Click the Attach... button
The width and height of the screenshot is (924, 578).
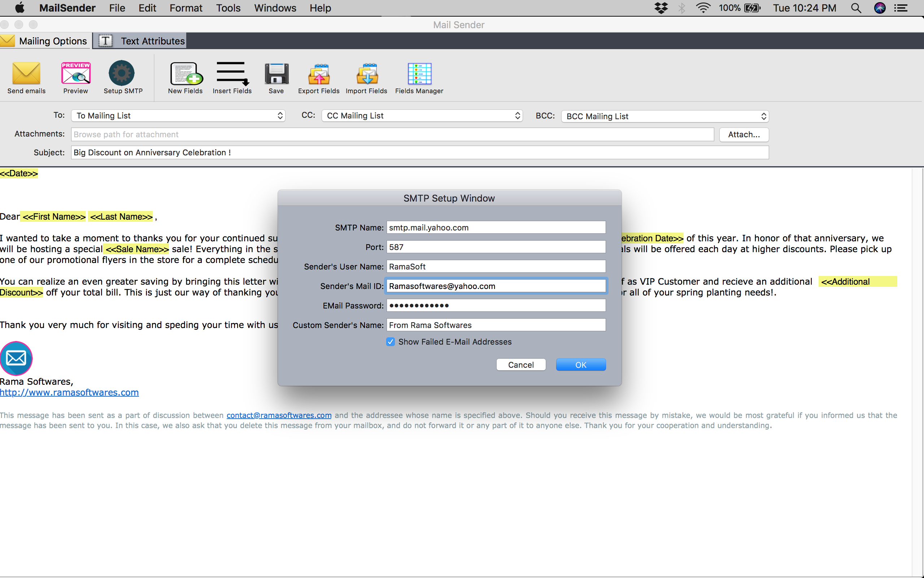(x=744, y=134)
